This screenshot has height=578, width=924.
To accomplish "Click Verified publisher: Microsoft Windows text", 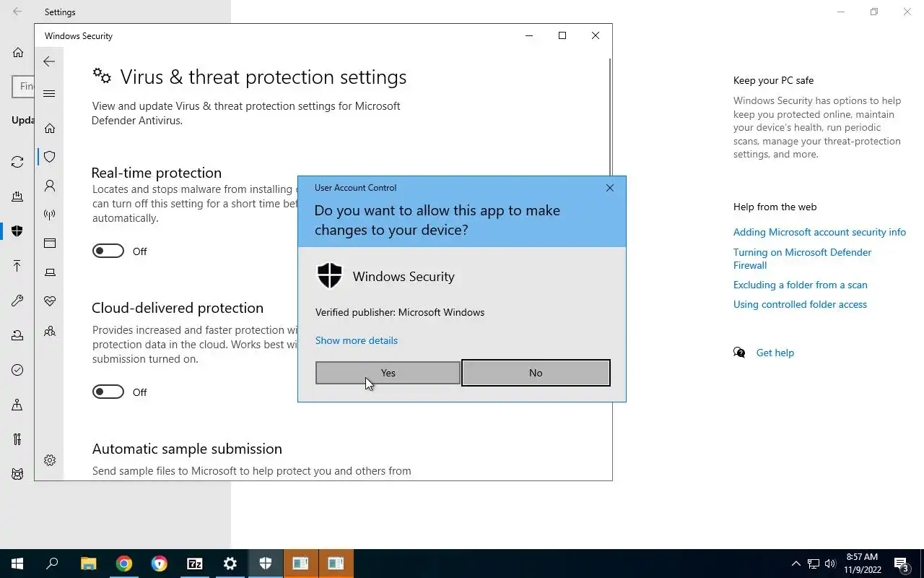I will 400,312.
